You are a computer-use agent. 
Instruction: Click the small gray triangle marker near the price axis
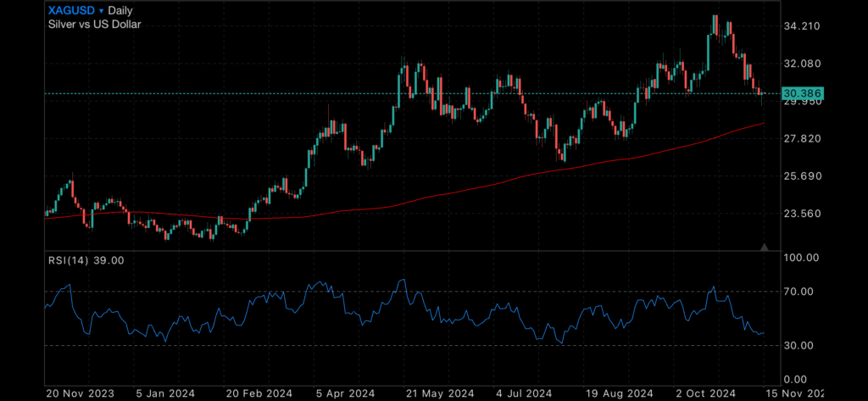765,247
